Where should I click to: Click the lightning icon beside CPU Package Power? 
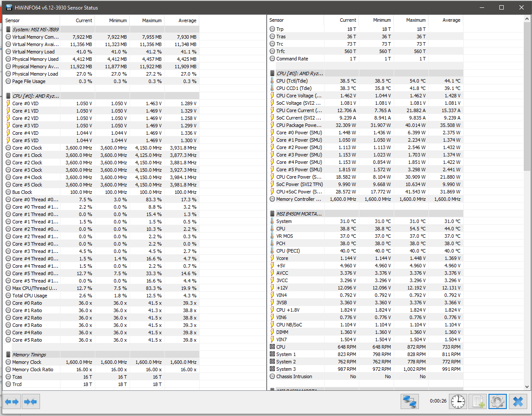tap(272, 125)
